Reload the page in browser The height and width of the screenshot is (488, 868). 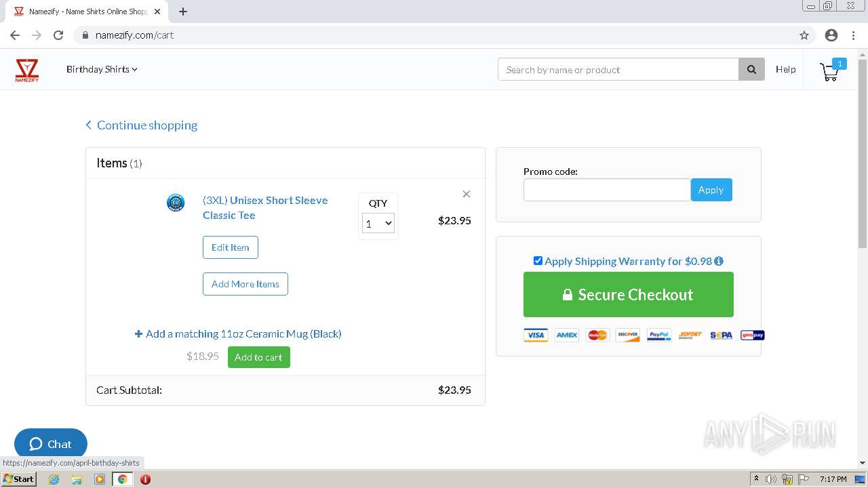(58, 35)
